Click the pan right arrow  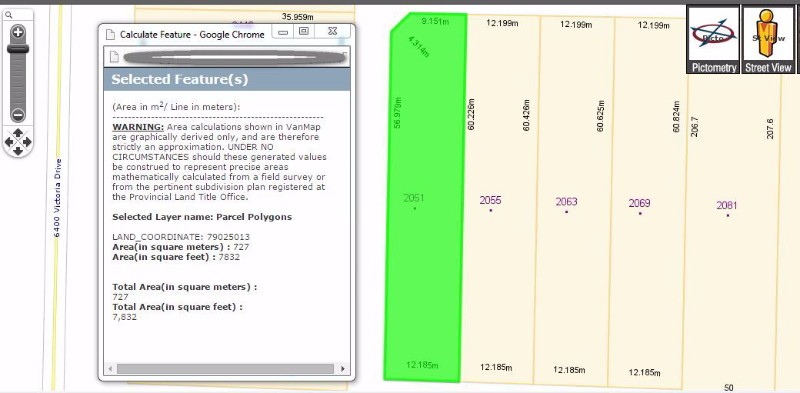pos(27,141)
